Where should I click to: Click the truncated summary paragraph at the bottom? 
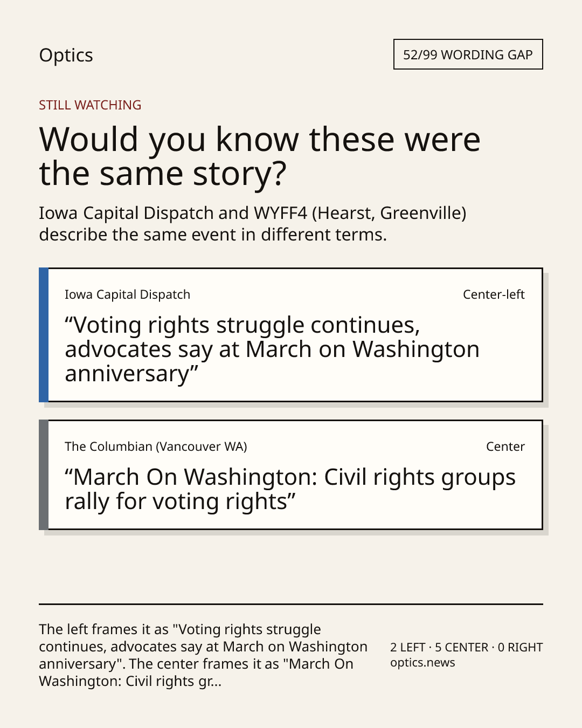(203, 655)
